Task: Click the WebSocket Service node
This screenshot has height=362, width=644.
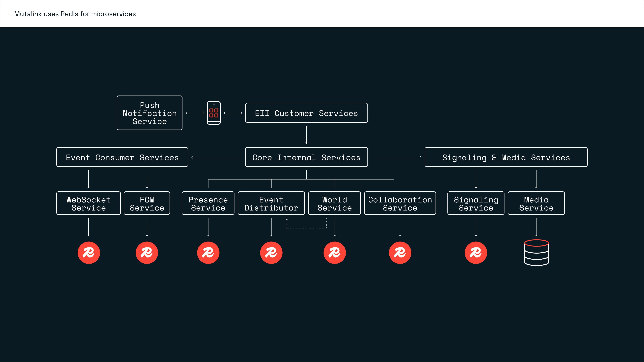Action: 89,203
